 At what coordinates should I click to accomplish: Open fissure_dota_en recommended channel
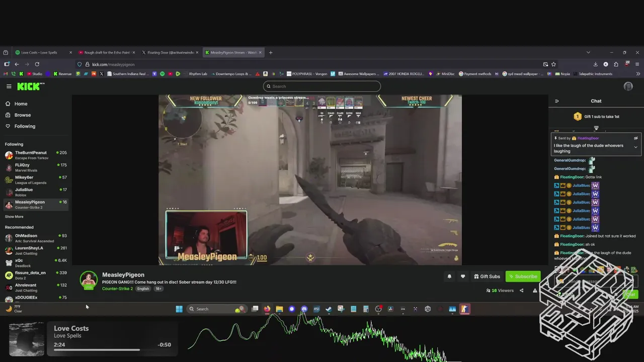[36, 275]
